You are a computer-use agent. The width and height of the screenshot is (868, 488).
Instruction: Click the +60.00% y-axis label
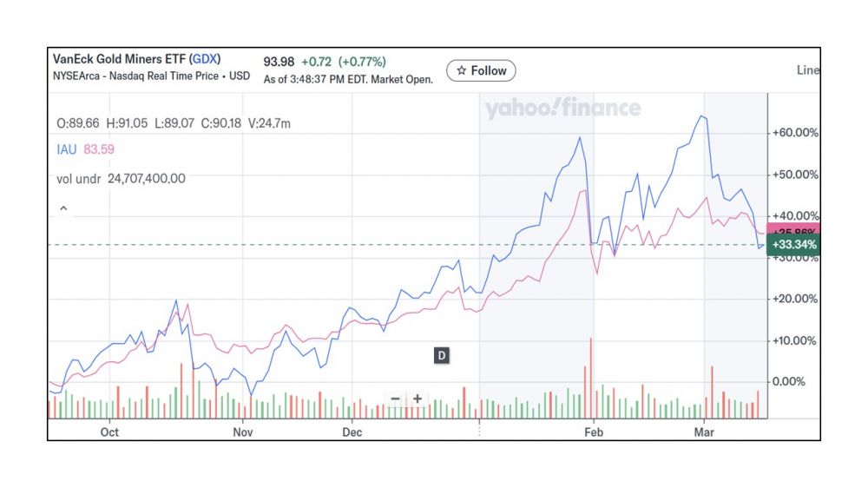tap(794, 133)
